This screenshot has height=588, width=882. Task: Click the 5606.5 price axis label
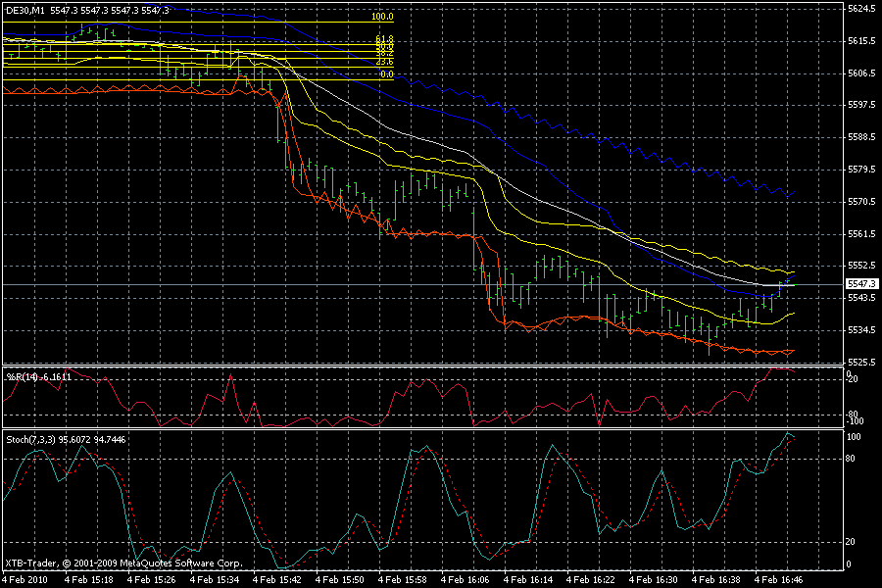861,73
